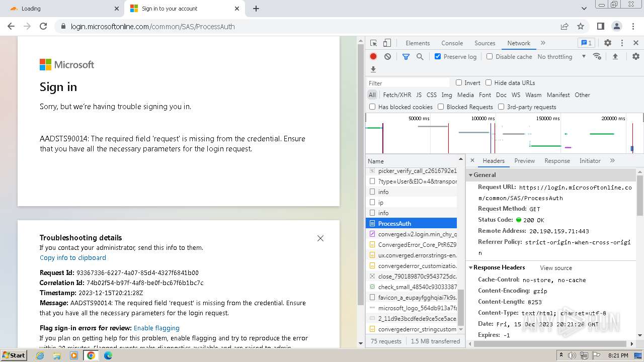
Task: Click the network timeline overview
Action: (x=504, y=133)
